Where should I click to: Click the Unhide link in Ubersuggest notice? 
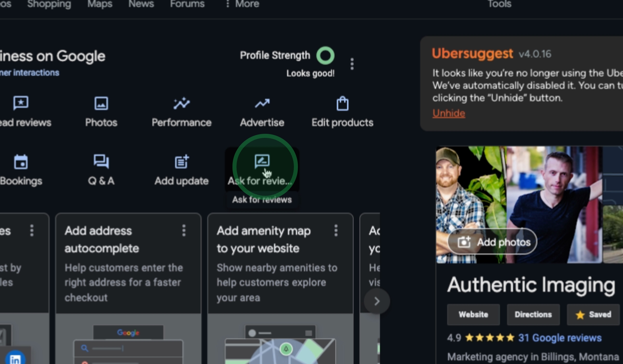click(449, 113)
